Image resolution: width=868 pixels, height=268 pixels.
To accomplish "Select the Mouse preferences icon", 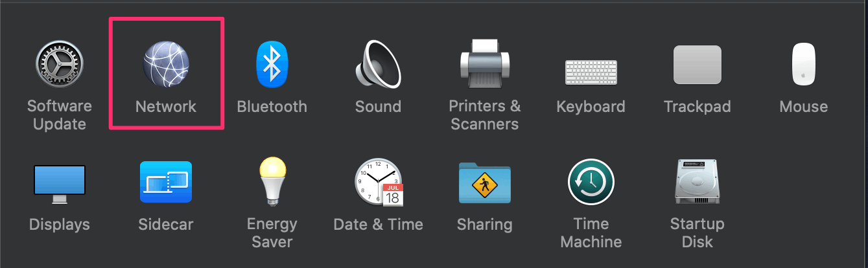I will 803,65.
